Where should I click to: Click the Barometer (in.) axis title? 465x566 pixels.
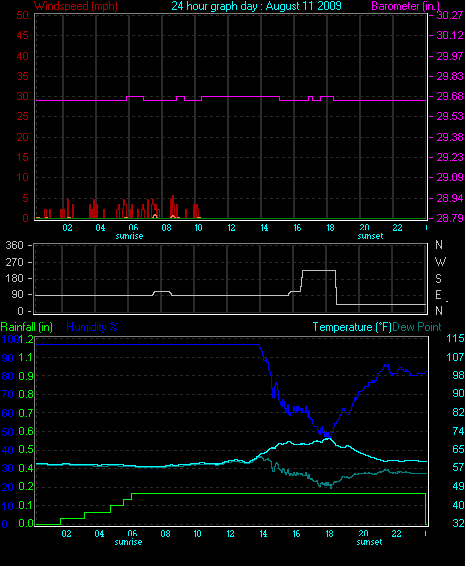pyautogui.click(x=405, y=6)
